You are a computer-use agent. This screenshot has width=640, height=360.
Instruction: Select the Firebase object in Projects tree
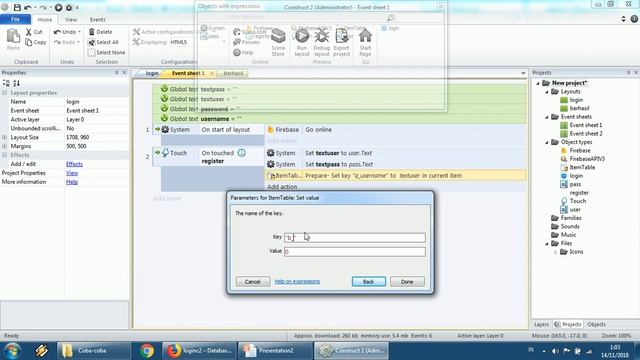(x=580, y=151)
